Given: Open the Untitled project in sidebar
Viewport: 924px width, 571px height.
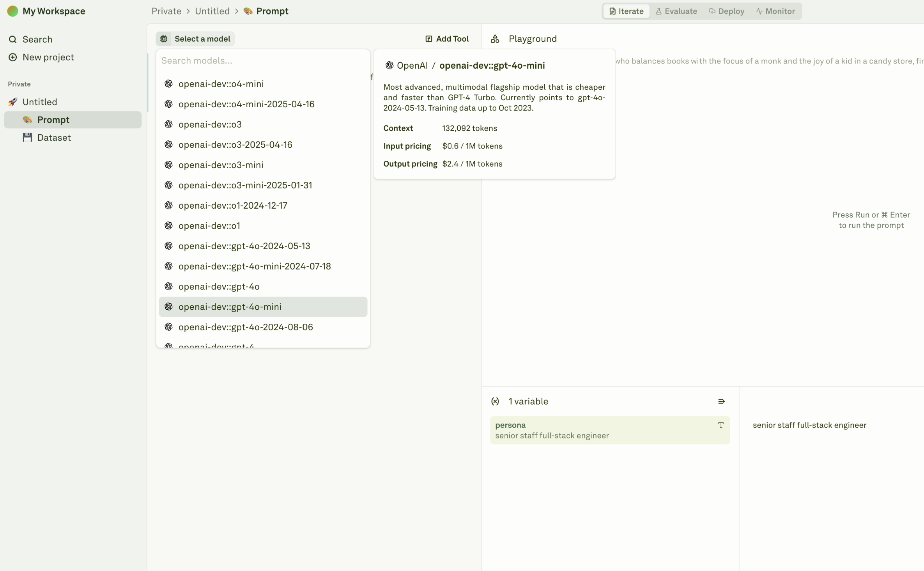Looking at the screenshot, I should click(40, 102).
